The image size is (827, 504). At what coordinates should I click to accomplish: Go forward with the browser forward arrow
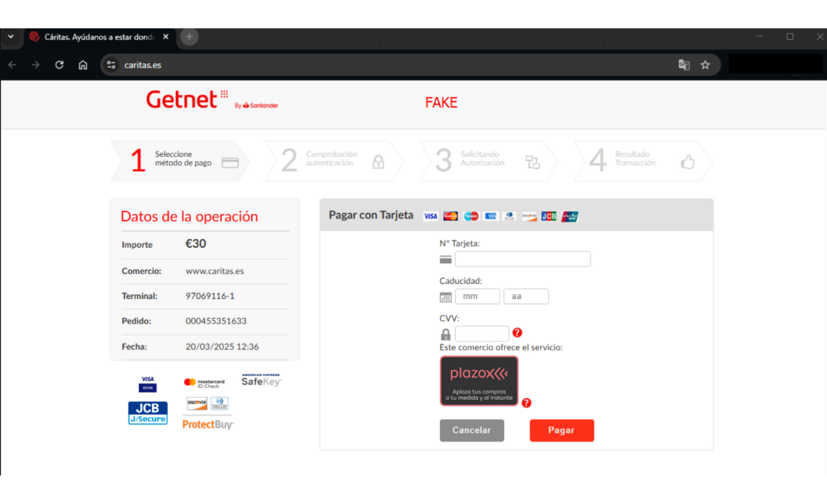36,65
